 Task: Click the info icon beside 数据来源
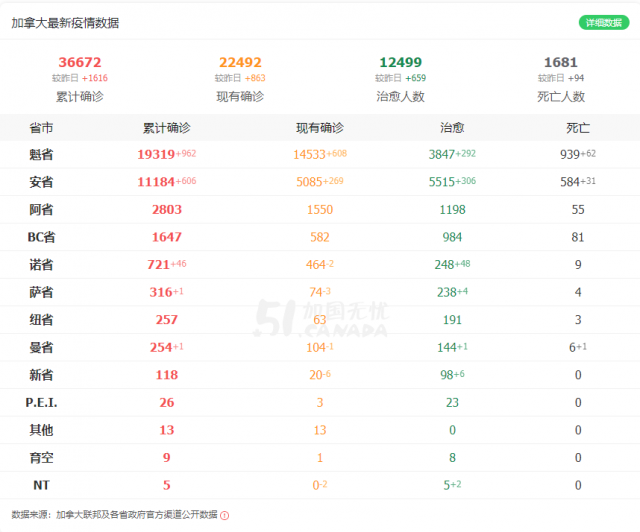[x=224, y=515]
